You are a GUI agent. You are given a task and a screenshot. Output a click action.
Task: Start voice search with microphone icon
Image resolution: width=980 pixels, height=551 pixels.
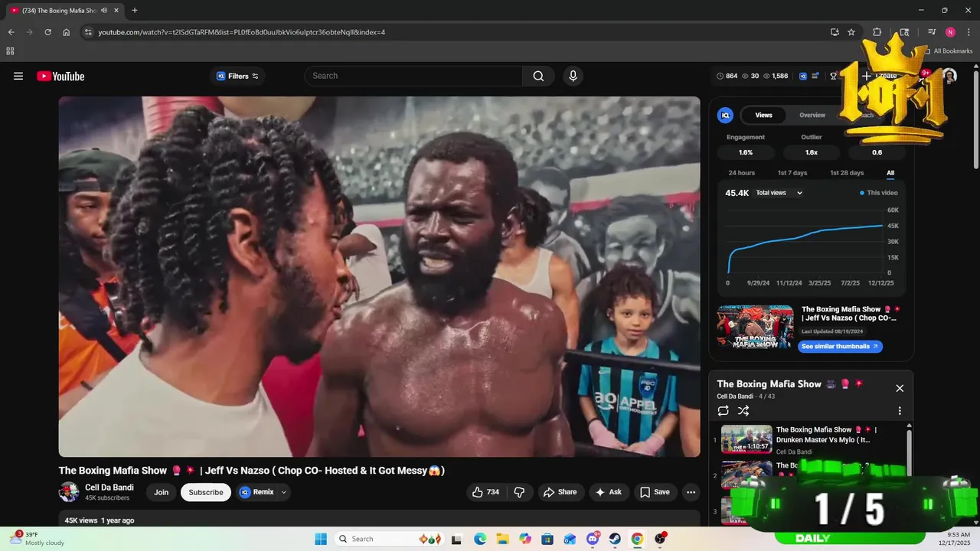click(573, 76)
